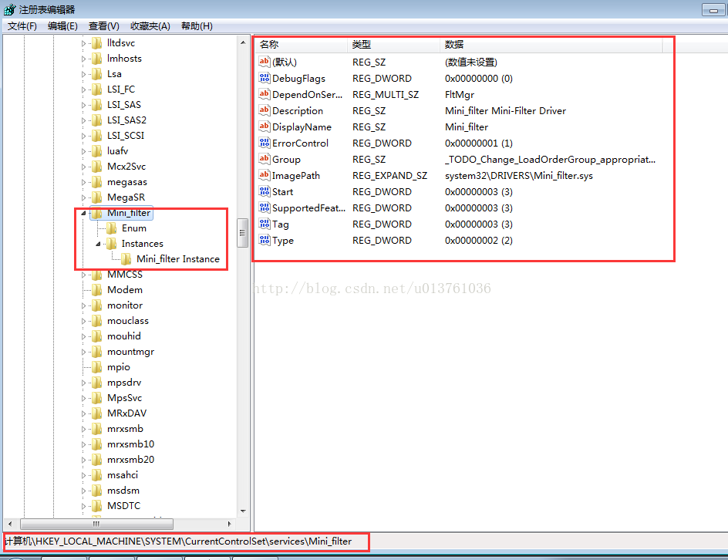728x560 pixels.
Task: Click the tree scroll-down arrow
Action: click(243, 511)
